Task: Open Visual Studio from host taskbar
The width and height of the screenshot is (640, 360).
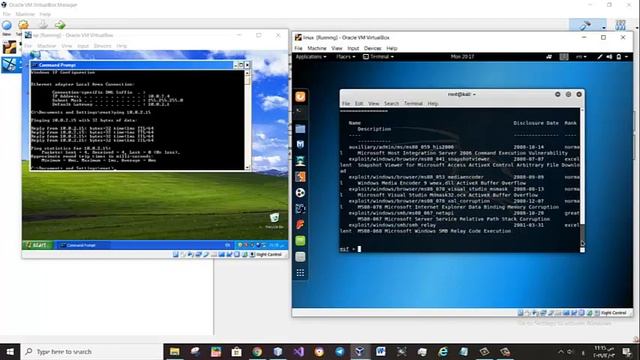Action: (298, 351)
